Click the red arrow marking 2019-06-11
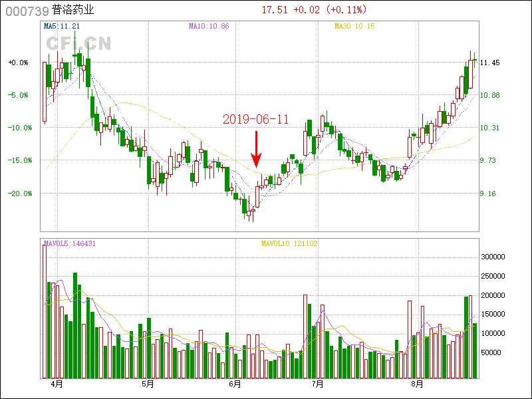The height and width of the screenshot is (399, 532). 256,150
